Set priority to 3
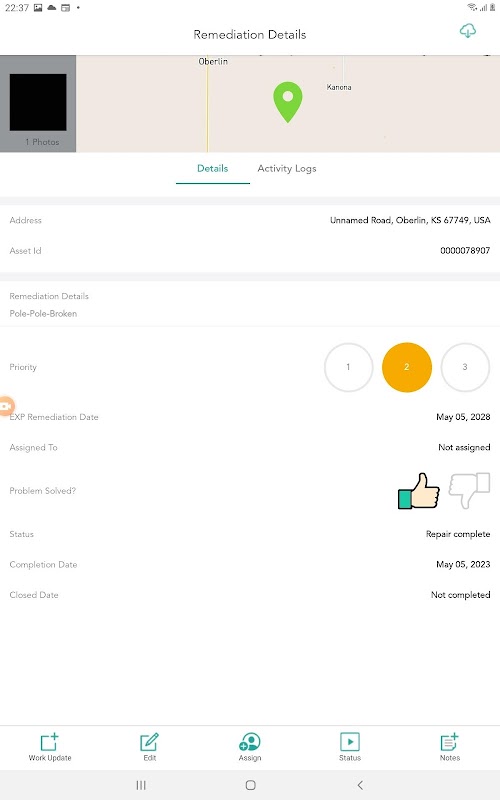This screenshot has width=500, height=800. tap(465, 367)
